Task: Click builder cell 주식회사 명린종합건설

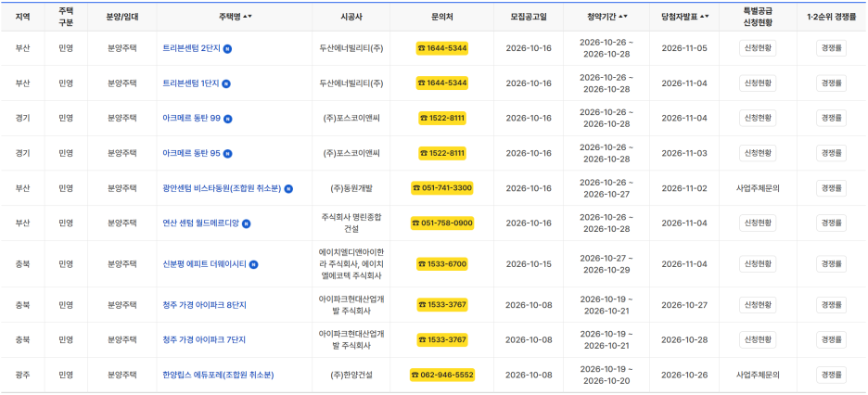Action: pyautogui.click(x=351, y=223)
